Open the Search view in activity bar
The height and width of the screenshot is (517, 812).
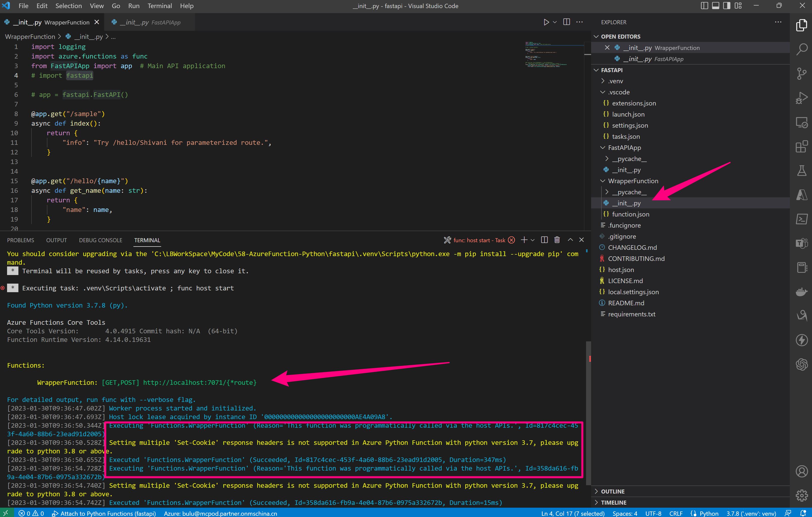coord(802,49)
